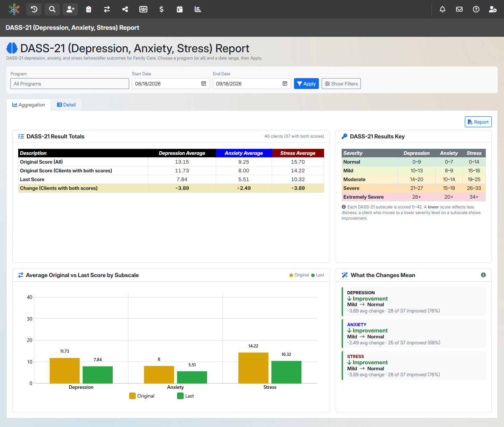Toggle Original series in header legend

coord(299,275)
